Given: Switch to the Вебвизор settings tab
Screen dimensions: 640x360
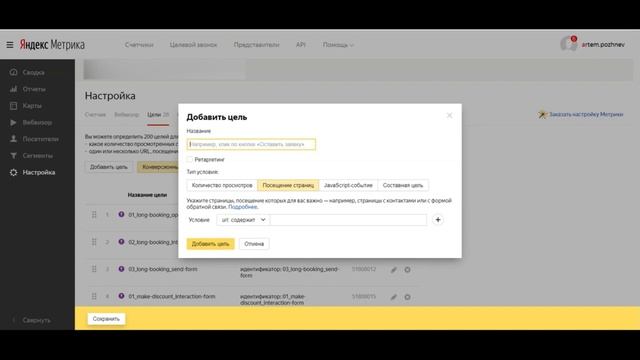Looking at the screenshot, I should click(x=127, y=115).
